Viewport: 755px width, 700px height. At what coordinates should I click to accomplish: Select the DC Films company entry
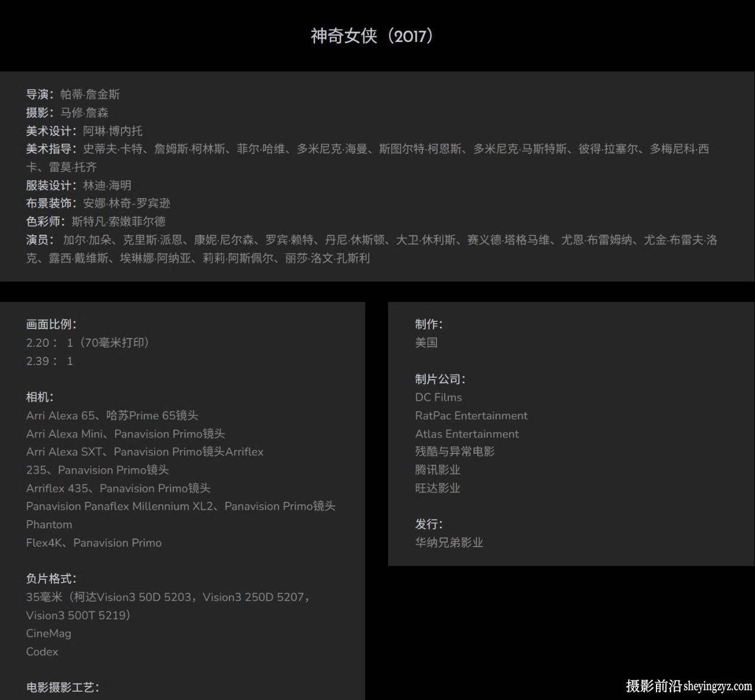[438, 397]
